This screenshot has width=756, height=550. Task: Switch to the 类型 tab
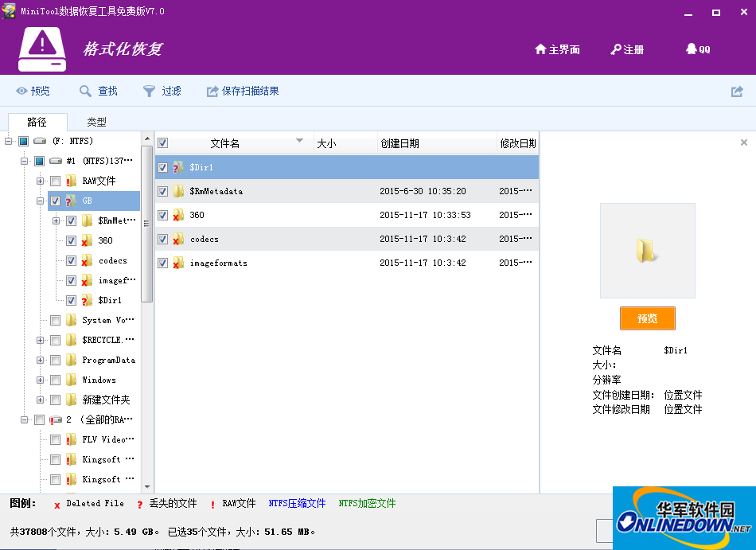(x=96, y=122)
